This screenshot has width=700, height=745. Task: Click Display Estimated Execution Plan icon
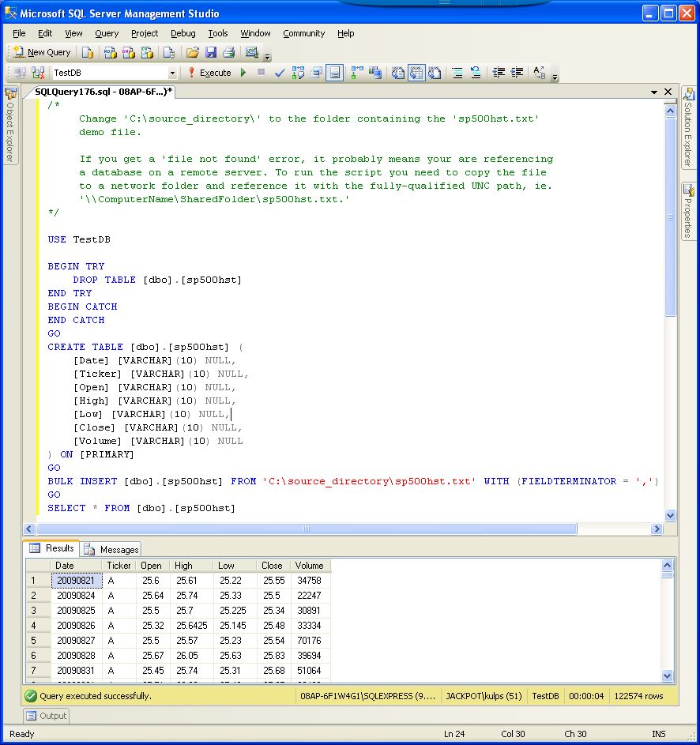point(298,73)
